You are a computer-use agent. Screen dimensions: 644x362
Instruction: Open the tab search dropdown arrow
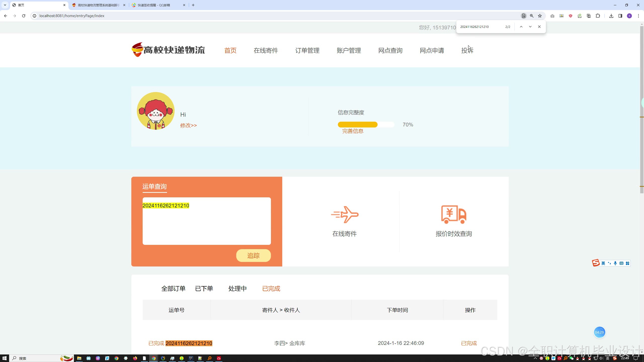tap(5, 5)
